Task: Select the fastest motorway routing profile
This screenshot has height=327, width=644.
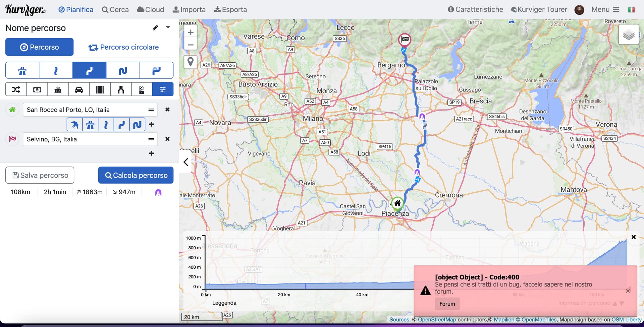Action: point(22,70)
